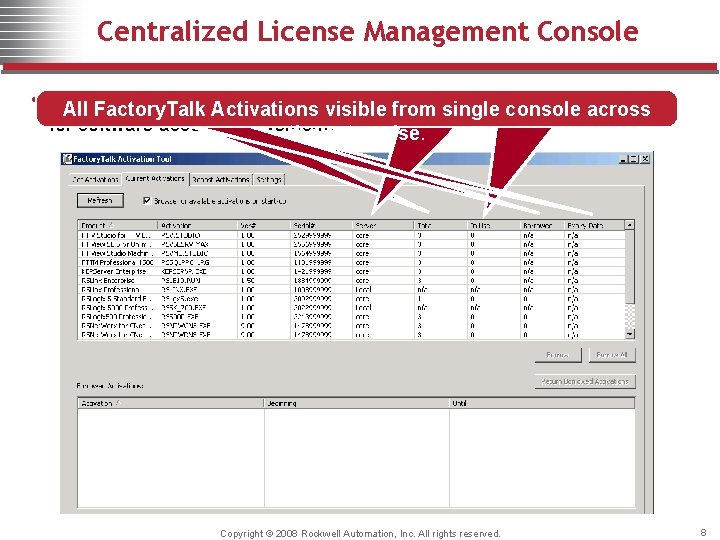The image size is (720, 540).
Task: Click the In Use column header
Action: coord(494,225)
